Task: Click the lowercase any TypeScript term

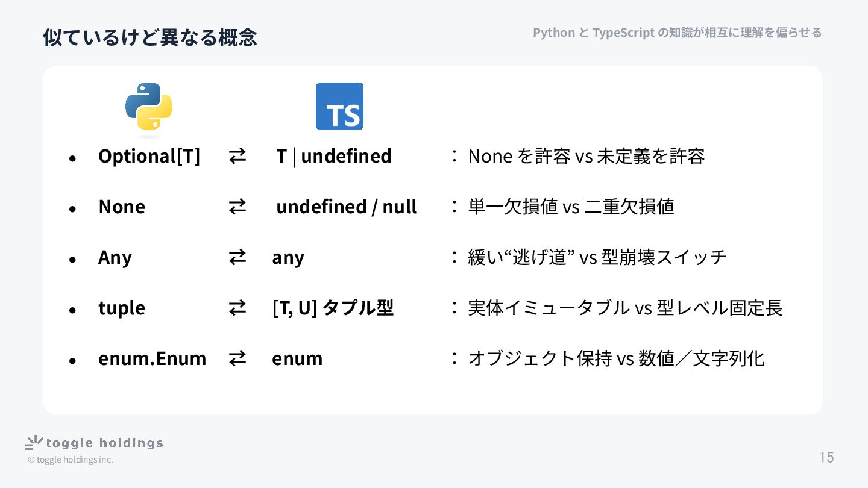Action: (288, 257)
